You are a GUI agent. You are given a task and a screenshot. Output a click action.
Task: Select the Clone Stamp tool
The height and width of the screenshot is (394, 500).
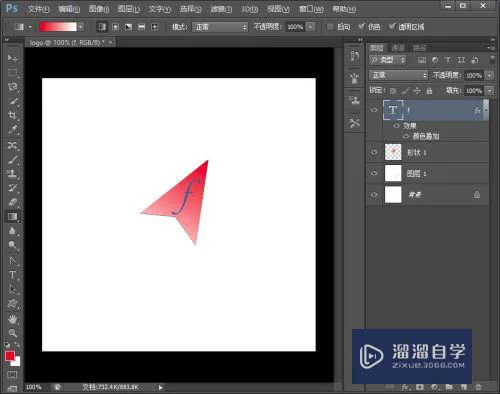click(x=12, y=174)
